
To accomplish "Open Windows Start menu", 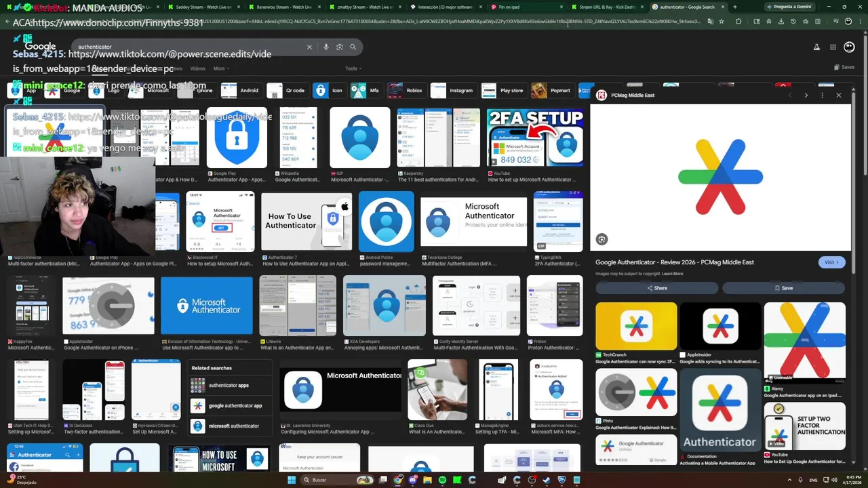I will (292, 480).
